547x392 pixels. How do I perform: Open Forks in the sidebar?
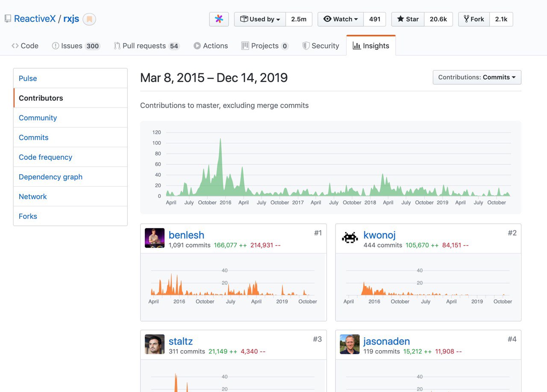(71, 216)
